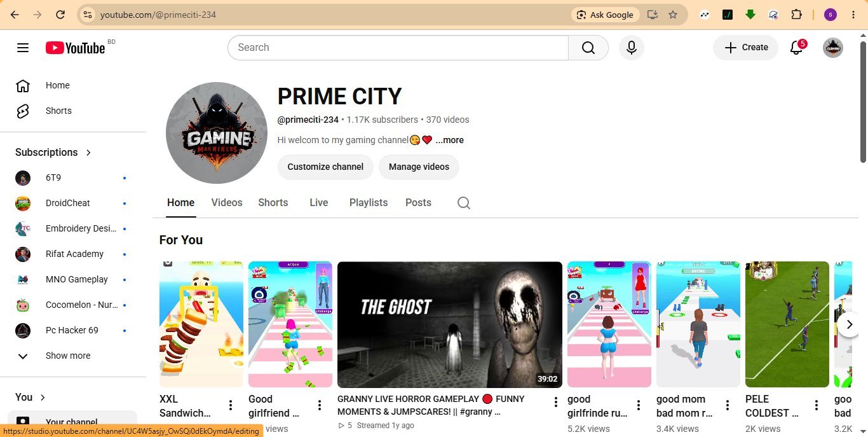Open the browser extensions puzzle icon

click(796, 15)
